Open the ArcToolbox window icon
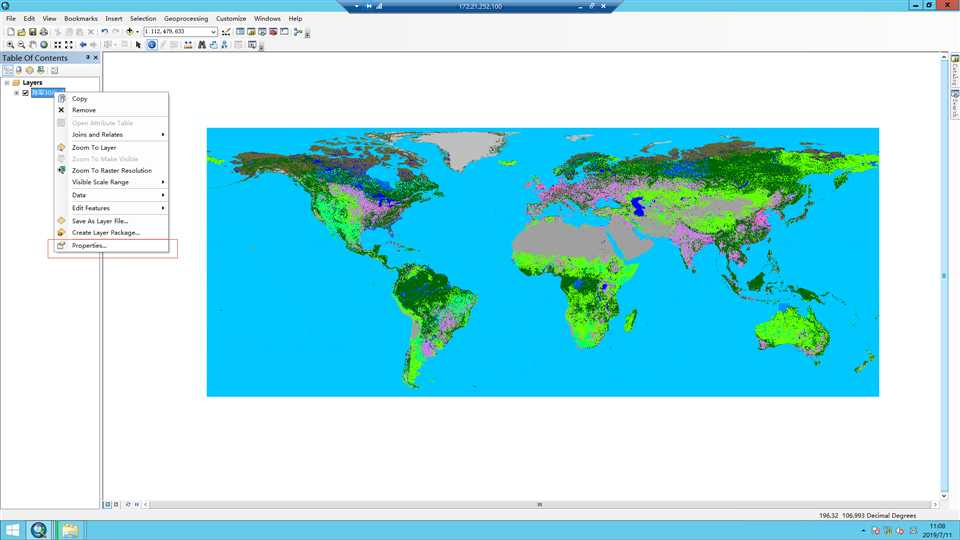Viewport: 960px width, 540px height. [273, 32]
